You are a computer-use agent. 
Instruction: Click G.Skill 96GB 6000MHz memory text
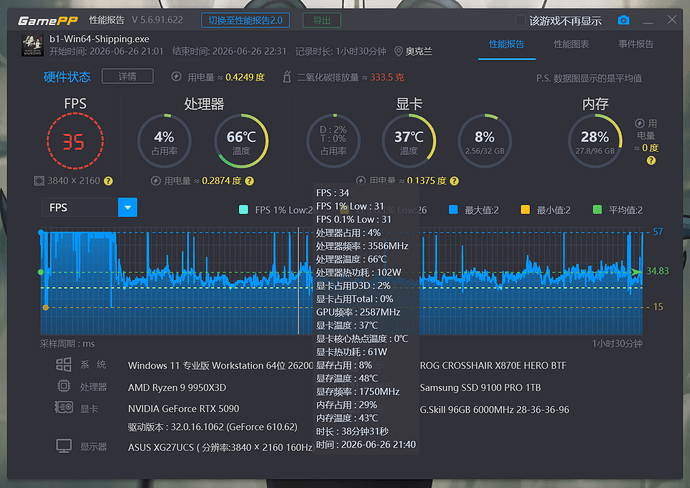point(494,410)
